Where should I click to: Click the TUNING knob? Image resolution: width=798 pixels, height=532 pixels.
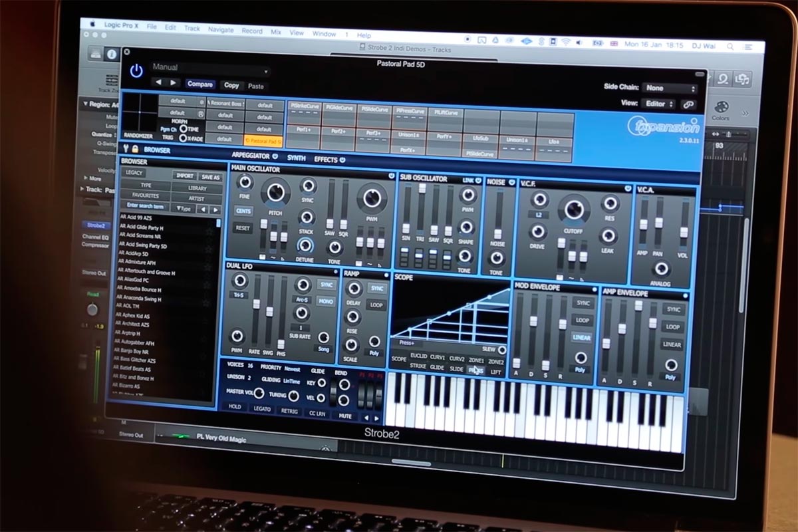pos(293,396)
